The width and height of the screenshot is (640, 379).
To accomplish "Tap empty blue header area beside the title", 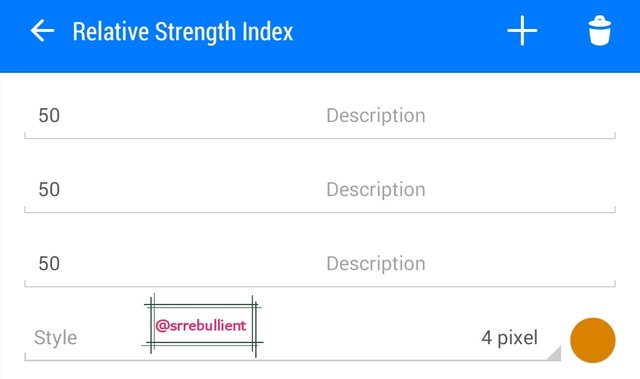I will (x=400, y=32).
